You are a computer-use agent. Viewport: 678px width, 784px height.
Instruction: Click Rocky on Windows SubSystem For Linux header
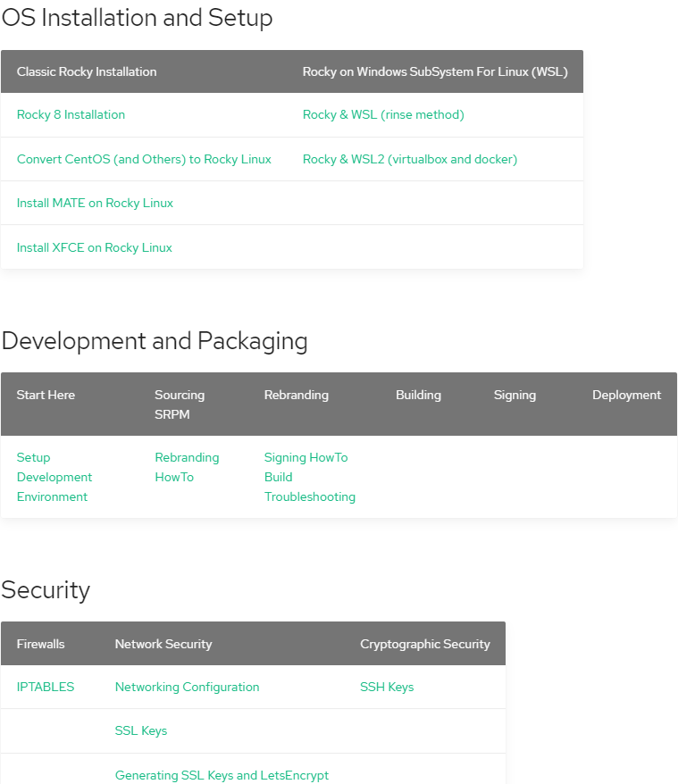[435, 71]
